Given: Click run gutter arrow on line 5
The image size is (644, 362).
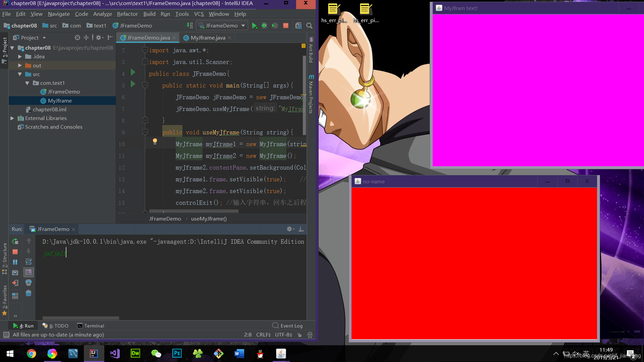Looking at the screenshot, I should [x=133, y=84].
